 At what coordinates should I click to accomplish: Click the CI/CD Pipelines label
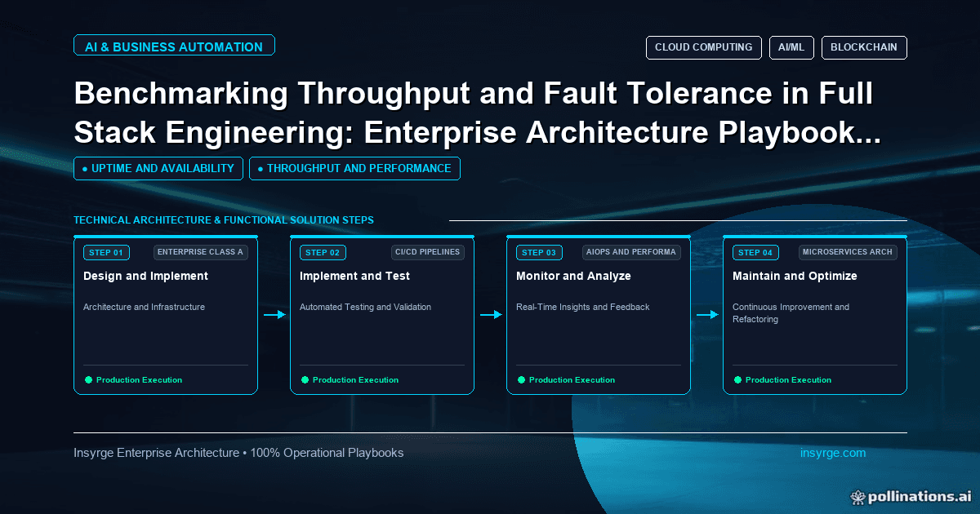pyautogui.click(x=428, y=252)
